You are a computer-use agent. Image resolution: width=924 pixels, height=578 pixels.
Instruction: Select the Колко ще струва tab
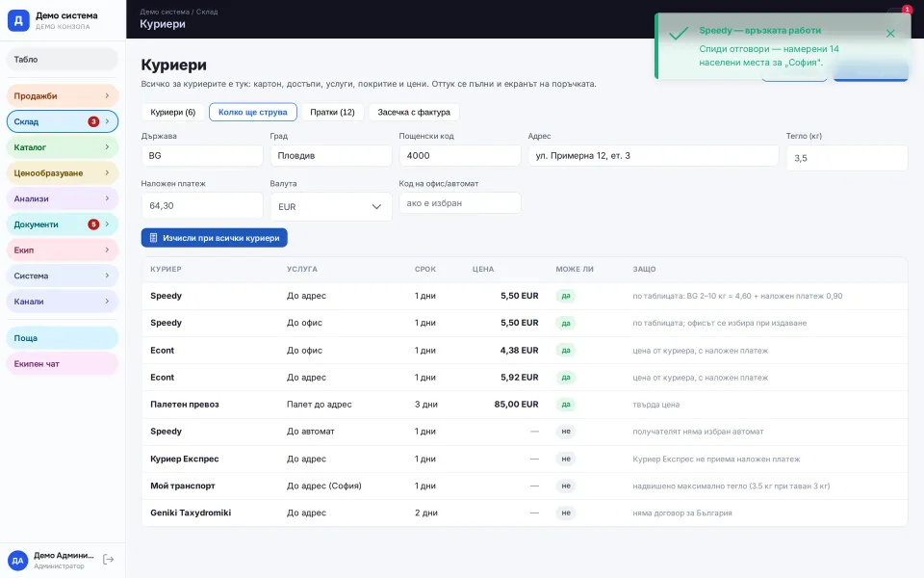coord(253,112)
